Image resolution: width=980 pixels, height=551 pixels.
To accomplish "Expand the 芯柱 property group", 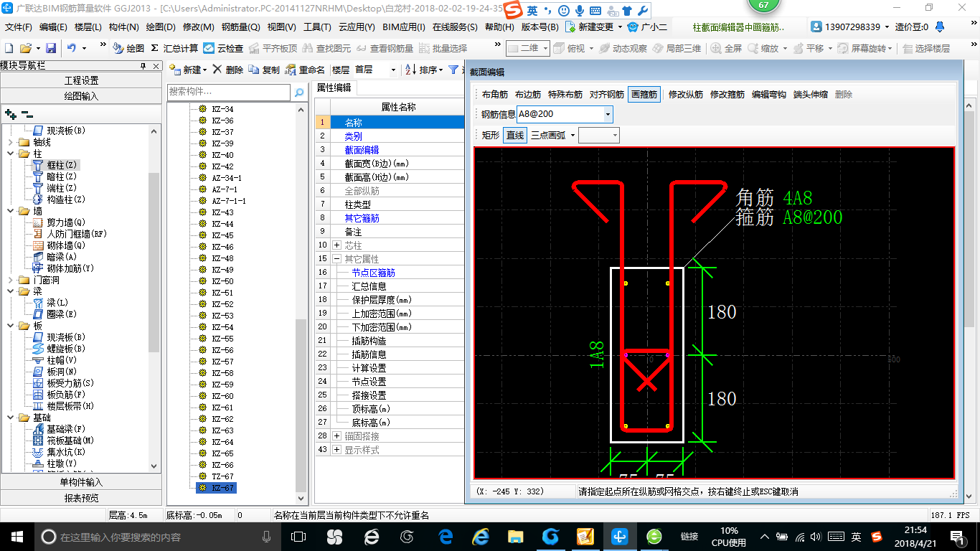I will [x=337, y=245].
